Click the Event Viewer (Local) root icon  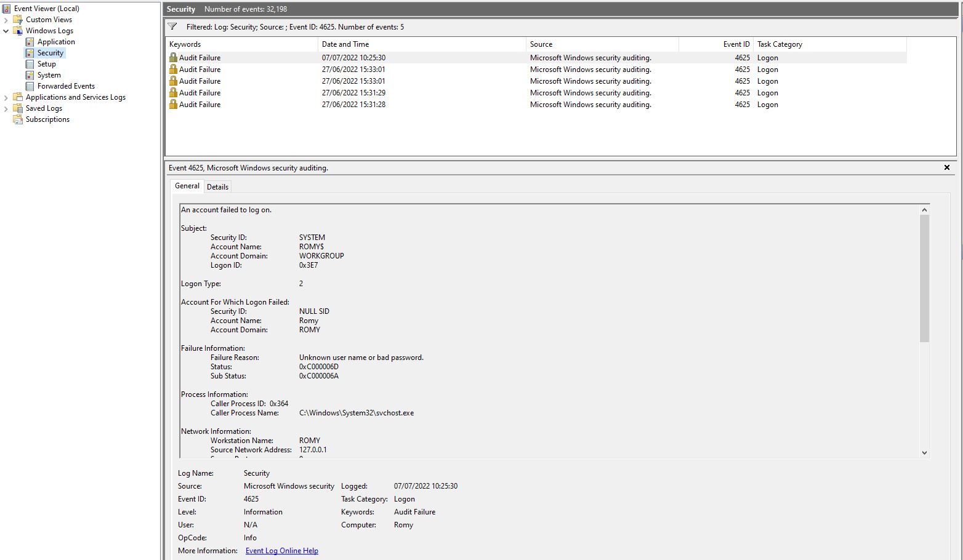(7, 9)
